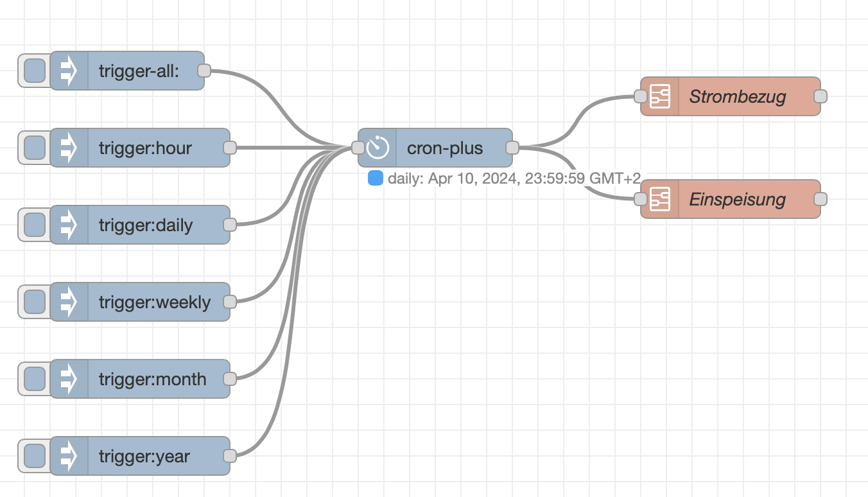
Task: Select the Strombezug subflow node label
Action: pos(738,97)
